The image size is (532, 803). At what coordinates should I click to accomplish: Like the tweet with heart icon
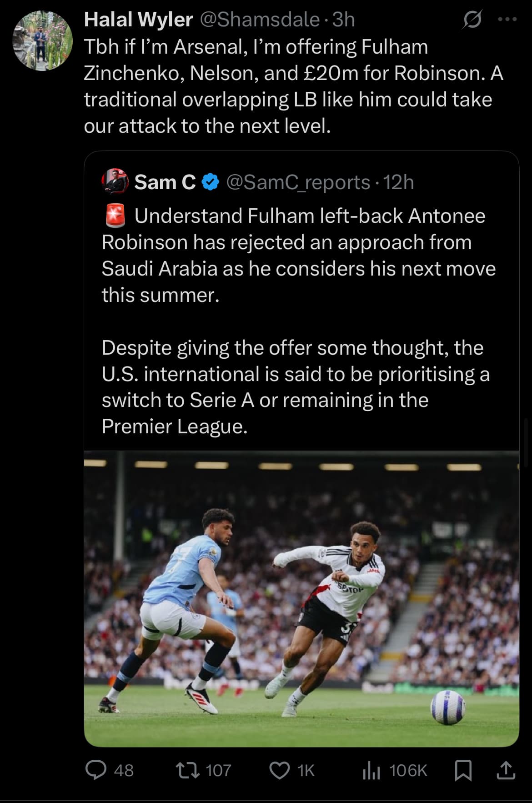click(x=279, y=770)
